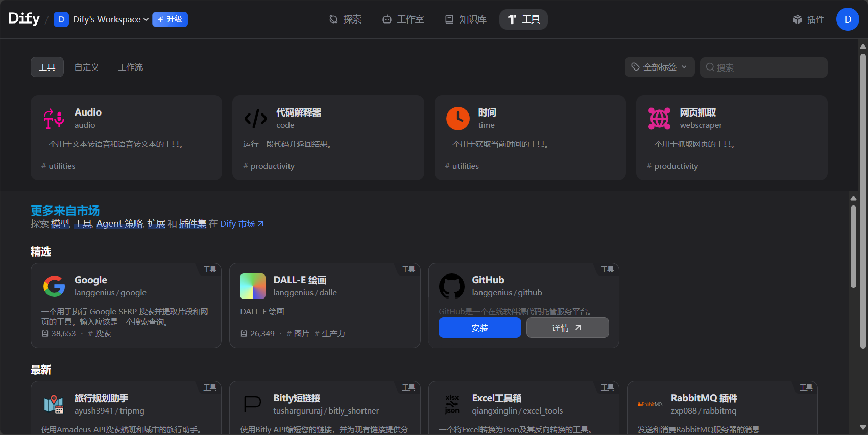Click the plugins (插件) button
This screenshot has width=868, height=435.
(x=808, y=19)
